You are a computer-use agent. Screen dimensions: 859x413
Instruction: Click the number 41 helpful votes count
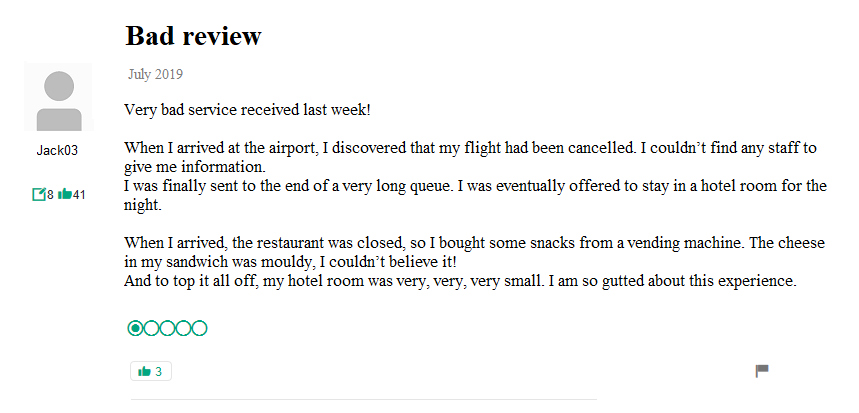(79, 194)
